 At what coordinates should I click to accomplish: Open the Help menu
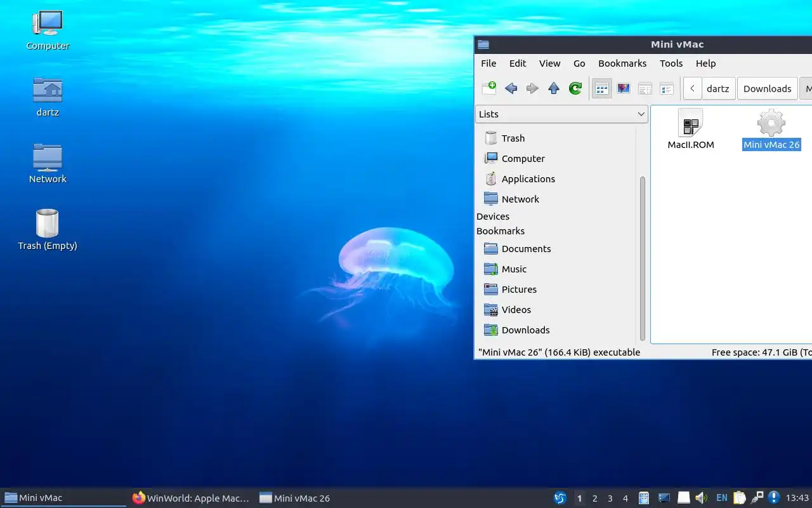pyautogui.click(x=705, y=63)
